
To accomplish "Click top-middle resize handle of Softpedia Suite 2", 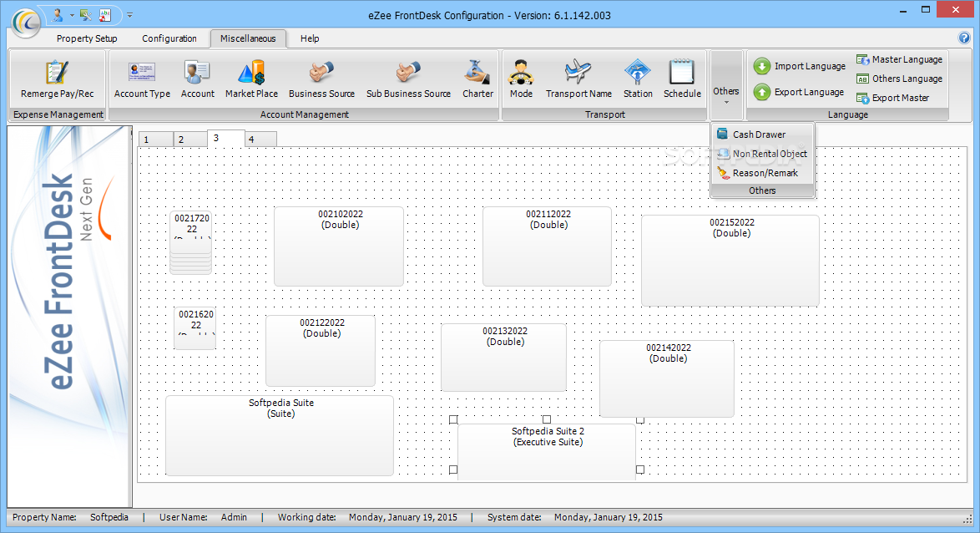I will point(547,419).
